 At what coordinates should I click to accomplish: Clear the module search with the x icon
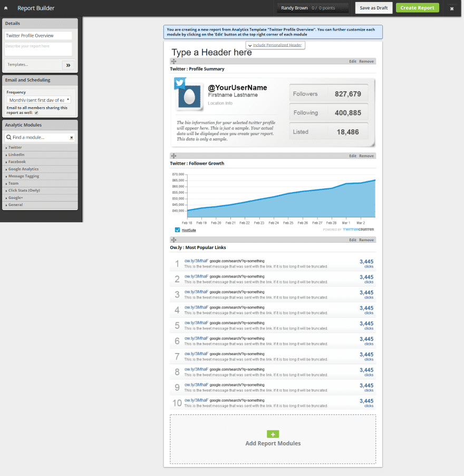[72, 138]
